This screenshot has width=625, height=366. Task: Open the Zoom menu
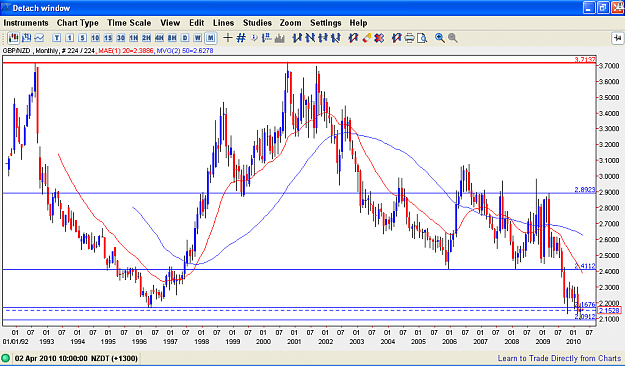[x=290, y=23]
